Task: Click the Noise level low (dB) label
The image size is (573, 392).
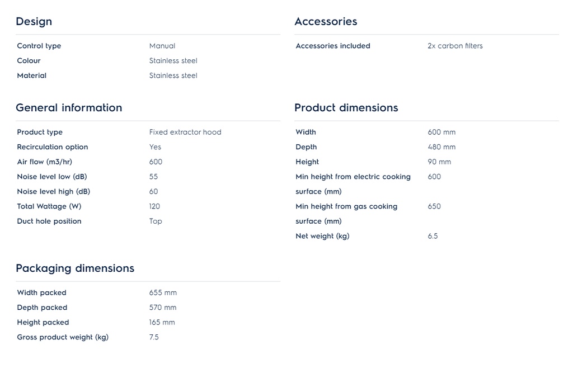Action: 52,177
